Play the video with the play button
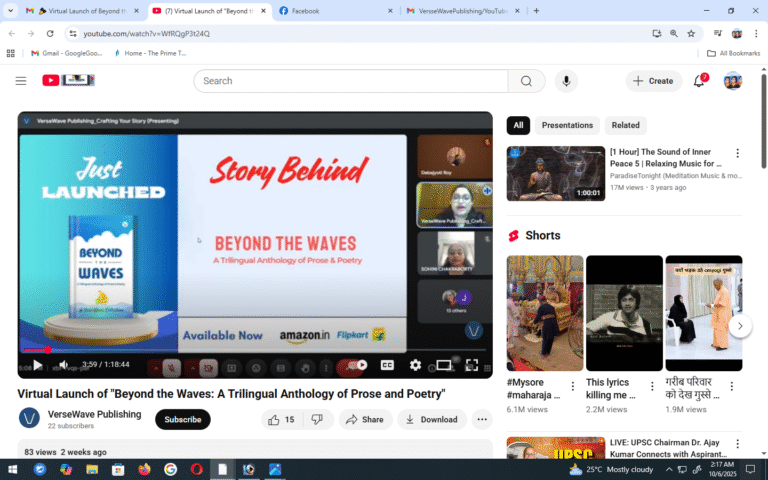The width and height of the screenshot is (768, 480). [37, 365]
